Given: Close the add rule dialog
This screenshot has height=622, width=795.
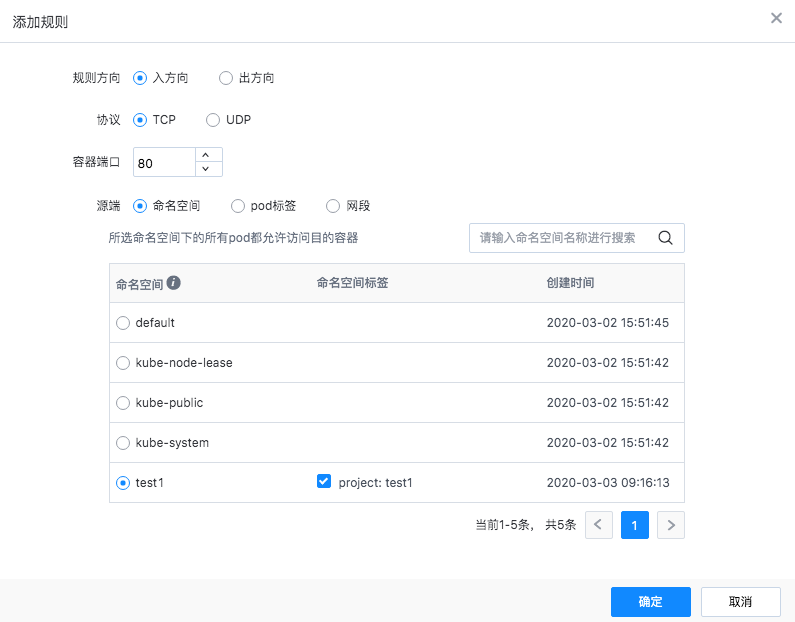Looking at the screenshot, I should coord(776,19).
